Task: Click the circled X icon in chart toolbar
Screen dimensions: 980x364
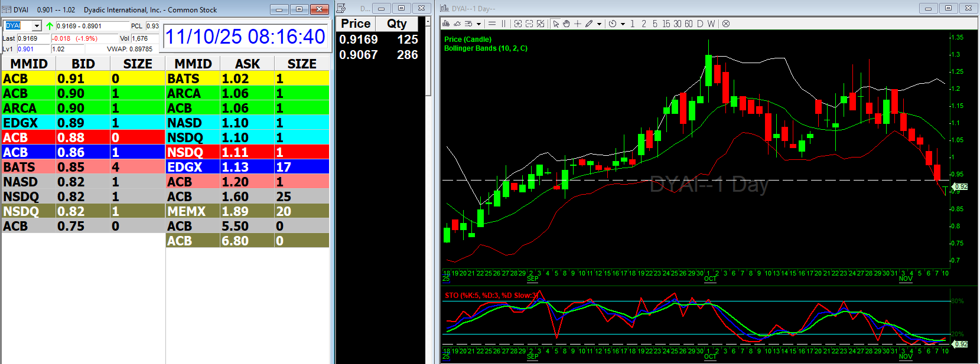Action: click(x=726, y=24)
